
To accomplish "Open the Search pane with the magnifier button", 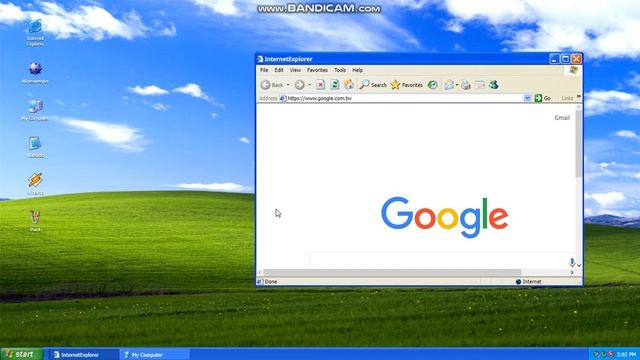I will (373, 85).
